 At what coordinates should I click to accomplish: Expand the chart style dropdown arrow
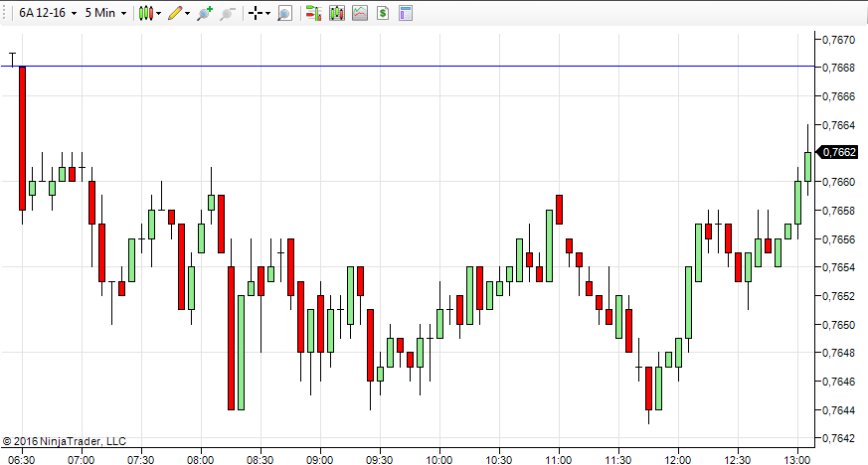click(x=159, y=13)
